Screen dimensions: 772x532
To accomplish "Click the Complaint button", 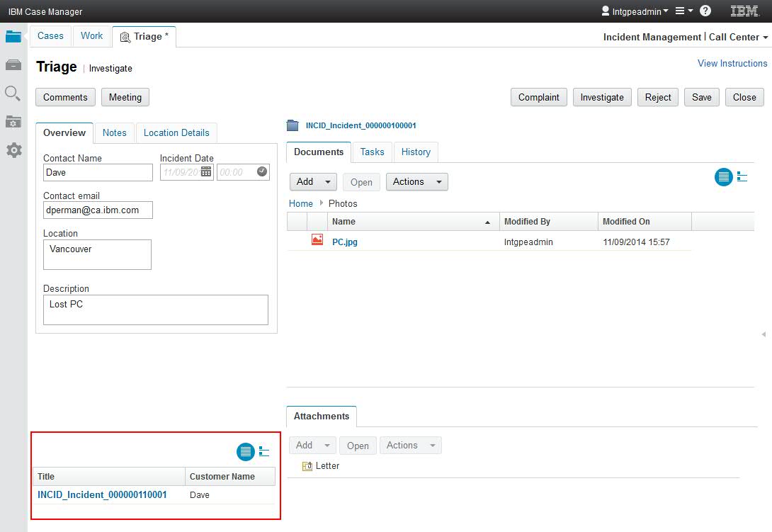I will click(x=538, y=97).
